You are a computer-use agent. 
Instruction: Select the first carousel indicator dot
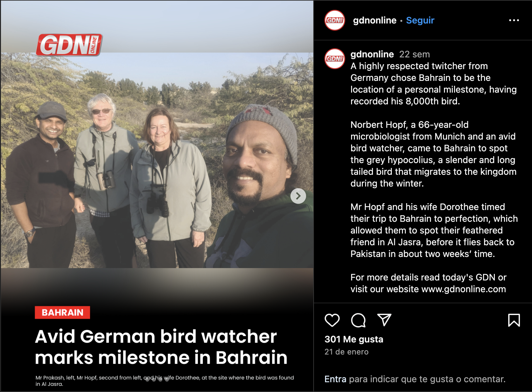click(147, 379)
